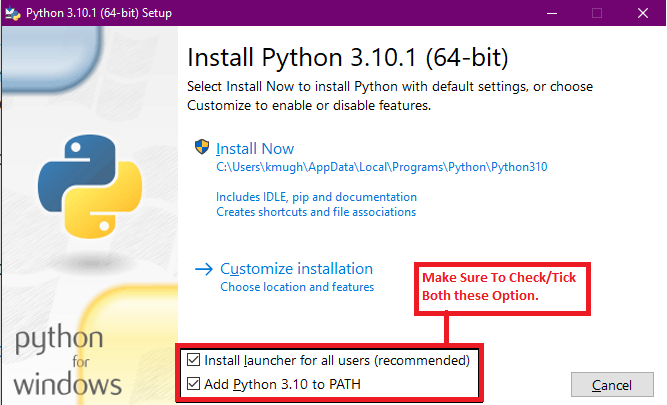Click 'Creates shortcuts and file associations' text
The image size is (667, 405).
[x=316, y=212]
